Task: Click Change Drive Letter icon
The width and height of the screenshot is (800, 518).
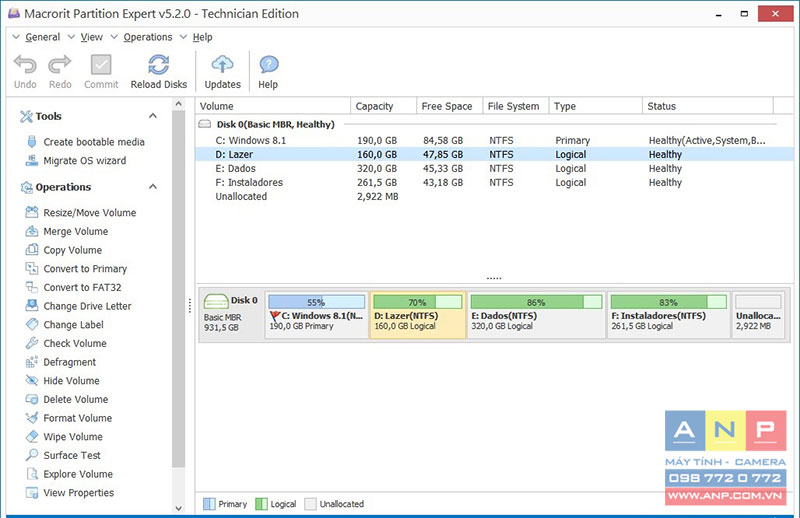Action: (32, 305)
